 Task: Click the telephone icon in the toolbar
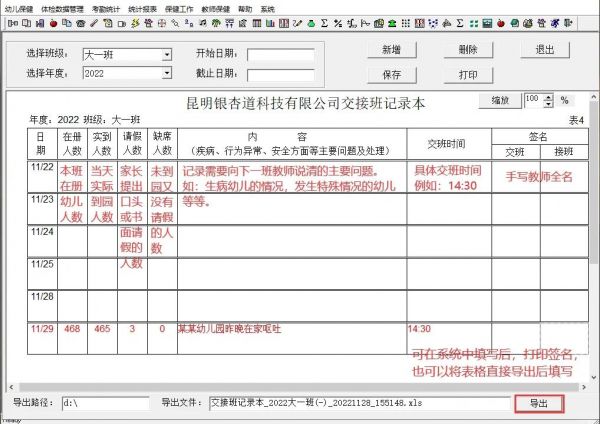click(81, 23)
